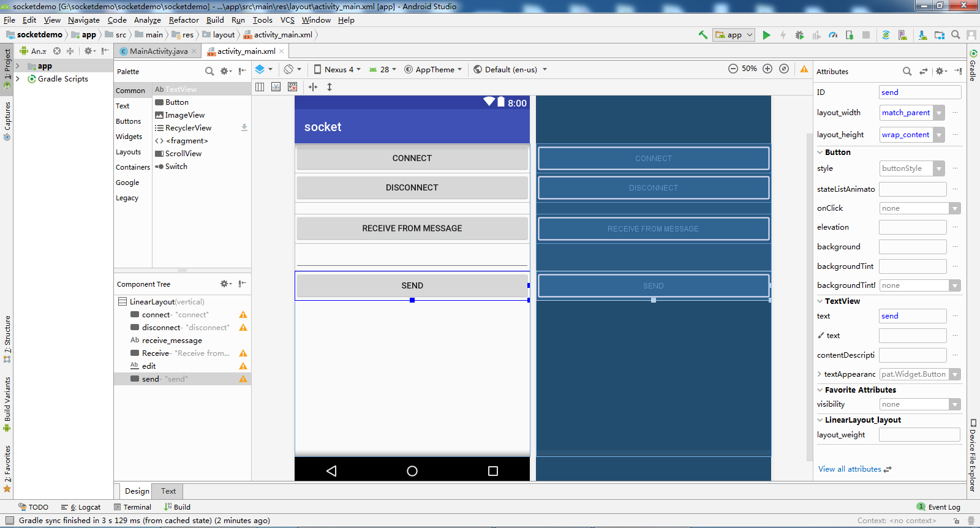The image size is (980, 528).
Task: Open the Android profiler gauge icon
Action: coord(833,35)
